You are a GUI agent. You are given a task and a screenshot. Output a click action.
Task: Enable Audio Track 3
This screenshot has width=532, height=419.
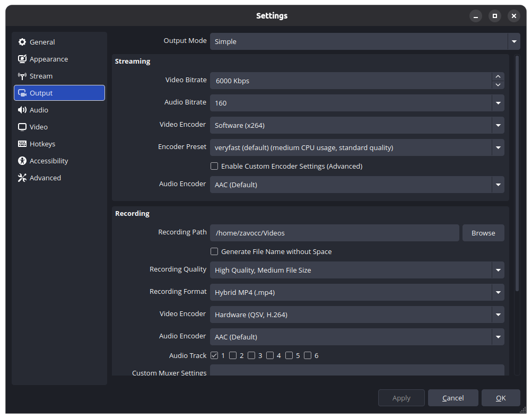[x=251, y=355]
